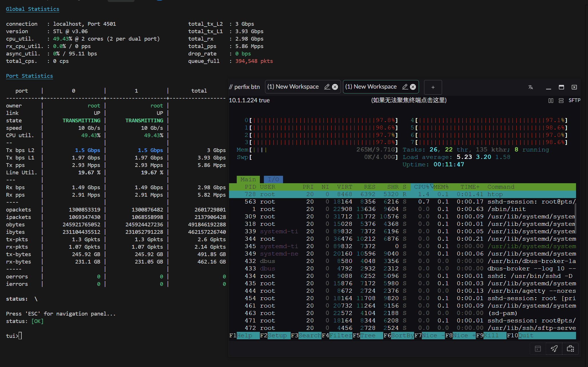This screenshot has height=367, width=588.
Task: Close the first New Workspace tab
Action: click(335, 87)
